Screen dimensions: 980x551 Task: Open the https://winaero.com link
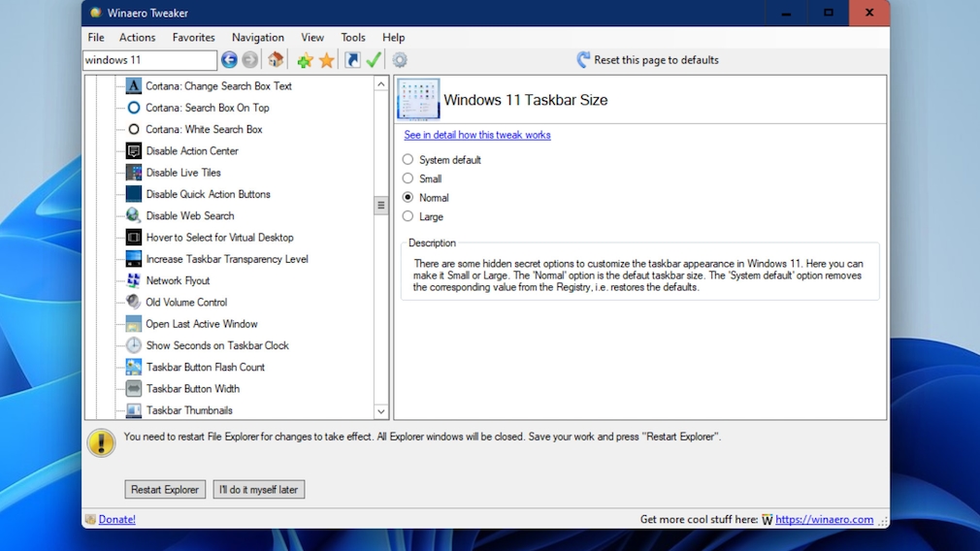[824, 519]
